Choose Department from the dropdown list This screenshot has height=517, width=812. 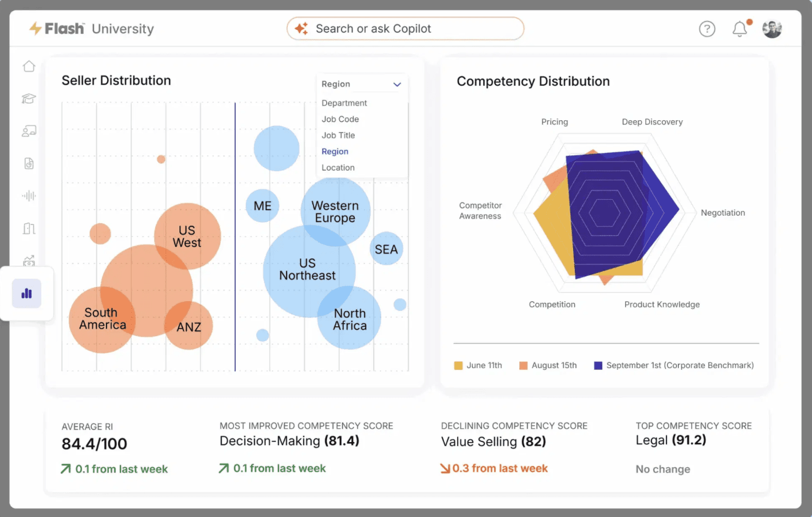344,103
